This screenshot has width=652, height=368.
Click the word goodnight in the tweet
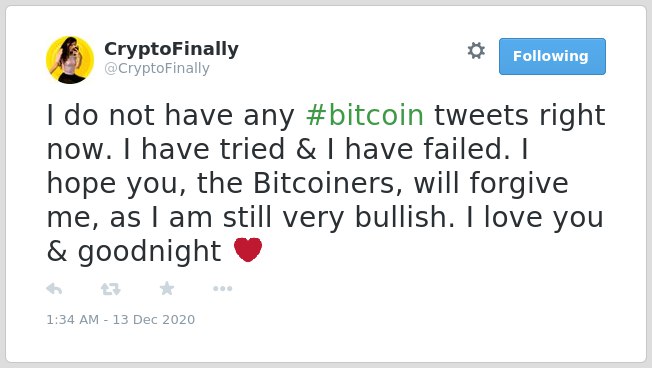coord(150,252)
